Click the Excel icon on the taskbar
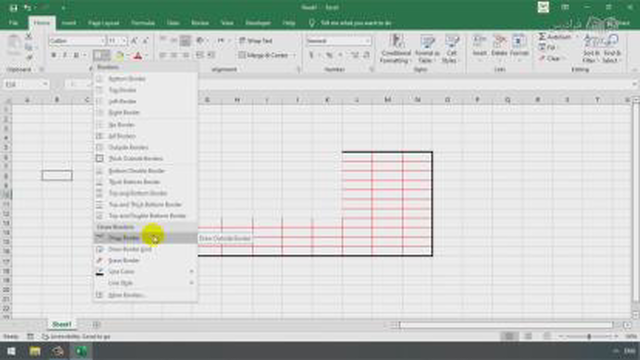Viewport: 640px width, 360px height. pos(81,351)
